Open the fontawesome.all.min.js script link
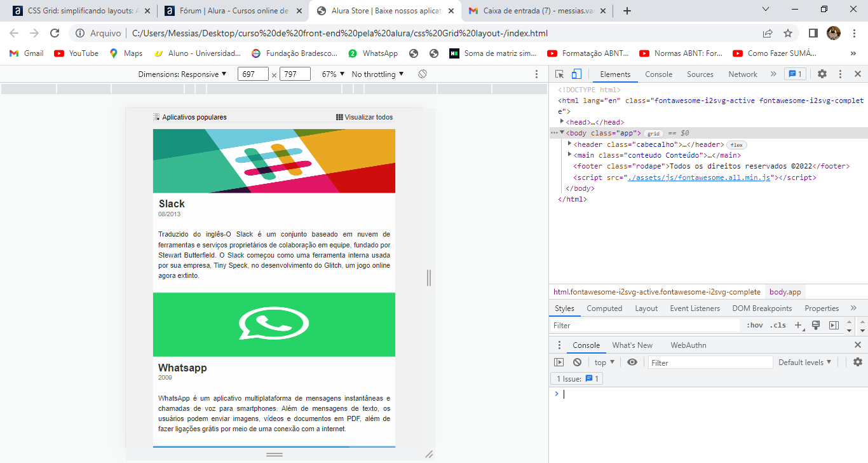This screenshot has width=868, height=463. [x=699, y=177]
